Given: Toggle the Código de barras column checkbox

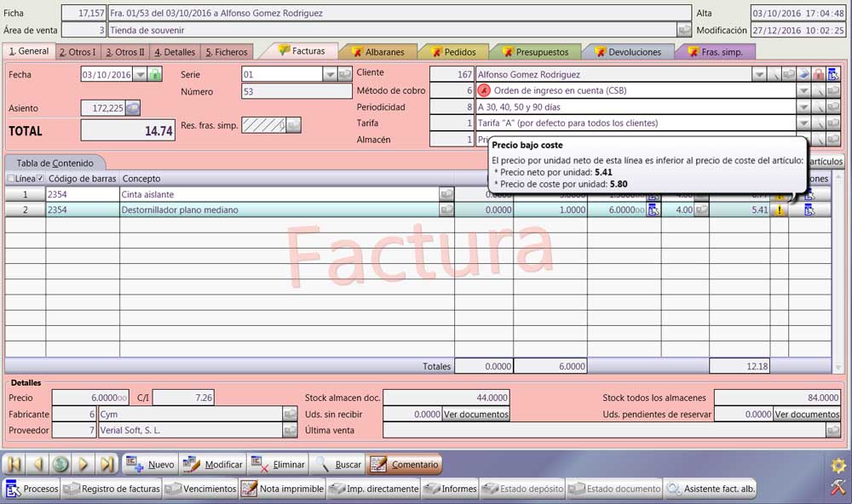Looking at the screenshot, I should click(x=40, y=179).
